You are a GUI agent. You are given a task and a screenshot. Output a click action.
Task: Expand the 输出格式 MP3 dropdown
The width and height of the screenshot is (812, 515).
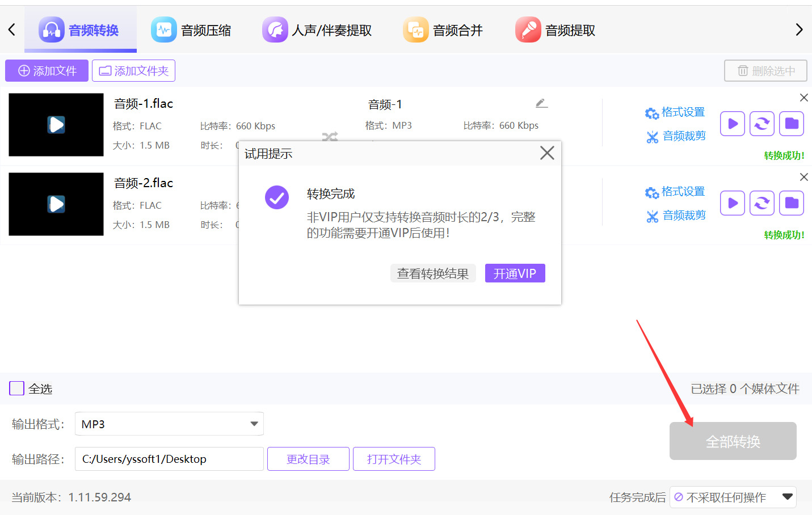pyautogui.click(x=169, y=424)
